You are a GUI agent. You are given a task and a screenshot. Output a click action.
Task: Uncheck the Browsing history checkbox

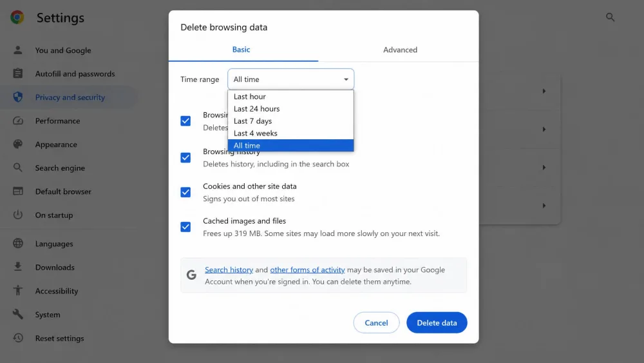coord(185,157)
